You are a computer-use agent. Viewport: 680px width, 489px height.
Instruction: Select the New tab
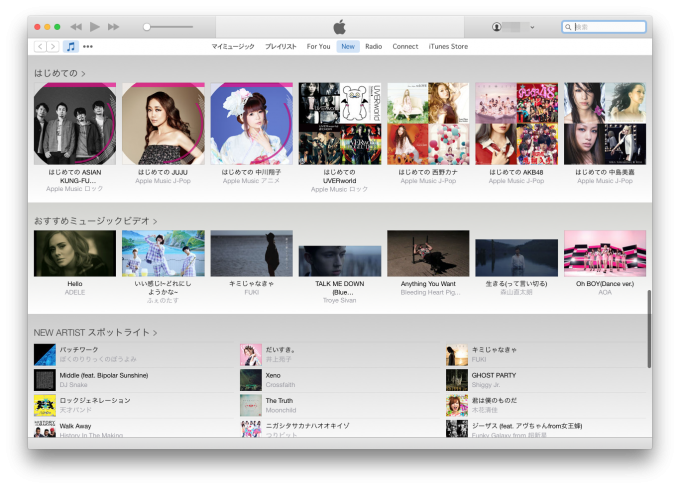pyautogui.click(x=348, y=46)
